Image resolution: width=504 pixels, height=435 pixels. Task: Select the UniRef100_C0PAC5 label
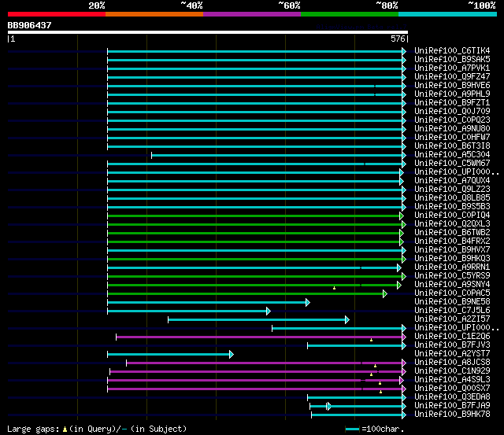pyautogui.click(x=452, y=293)
